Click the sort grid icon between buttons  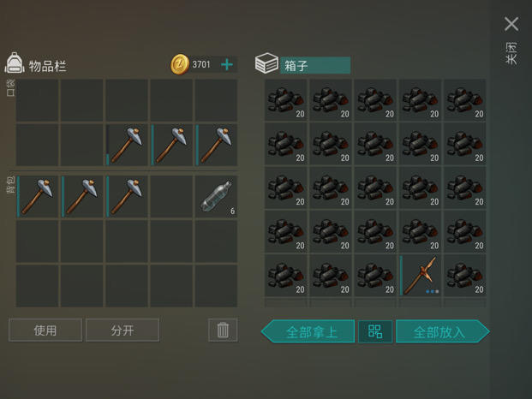375,331
